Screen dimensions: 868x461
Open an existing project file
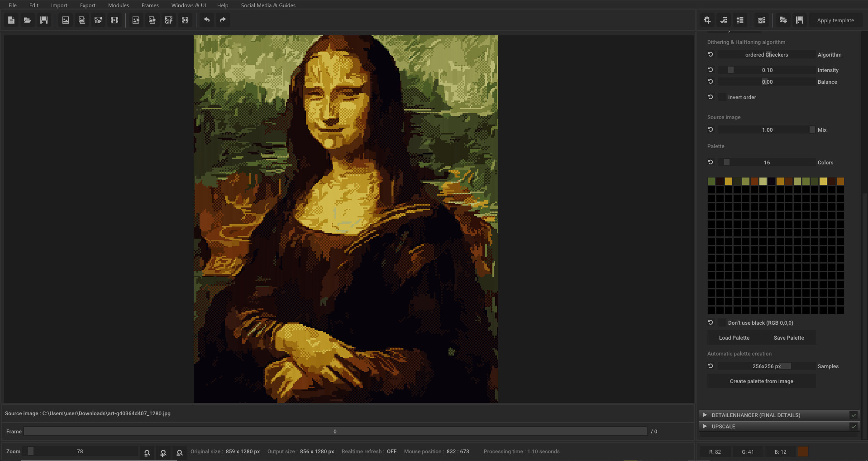tap(27, 20)
